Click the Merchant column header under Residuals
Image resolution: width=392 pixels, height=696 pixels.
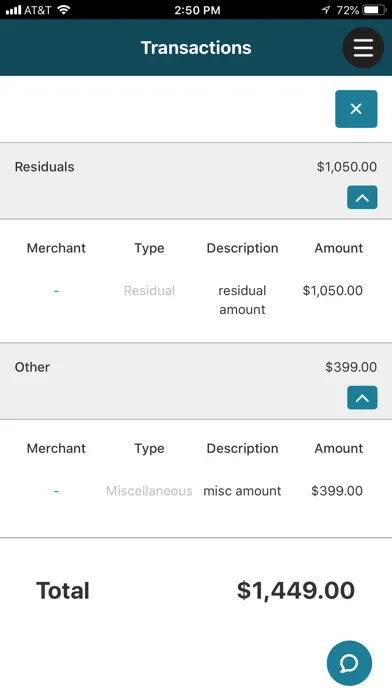pyautogui.click(x=56, y=248)
